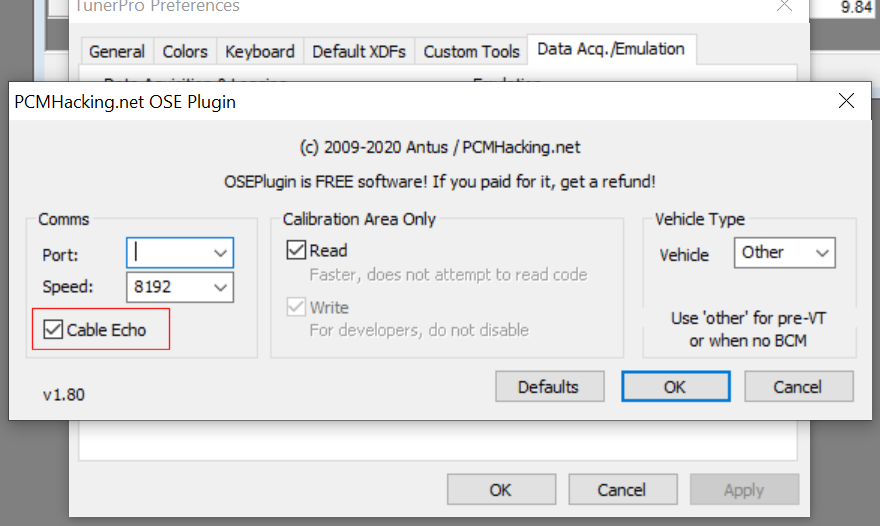Viewport: 880px width, 526px height.
Task: Select the Data Acq./Emulation tab
Action: pyautogui.click(x=611, y=49)
